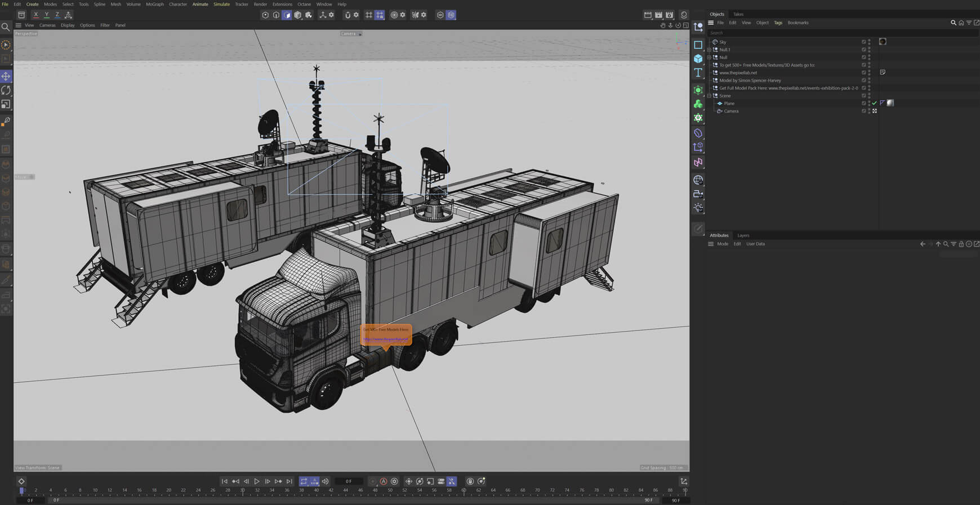Click the Points mode icon
The width and height of the screenshot is (980, 505).
coord(265,15)
